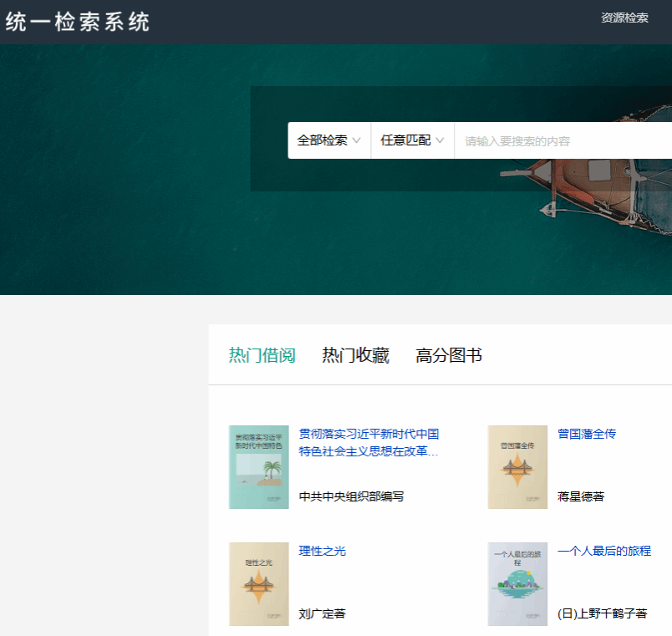Open the 理性之光 title link
Image resolution: width=672 pixels, height=636 pixels.
coord(322,551)
